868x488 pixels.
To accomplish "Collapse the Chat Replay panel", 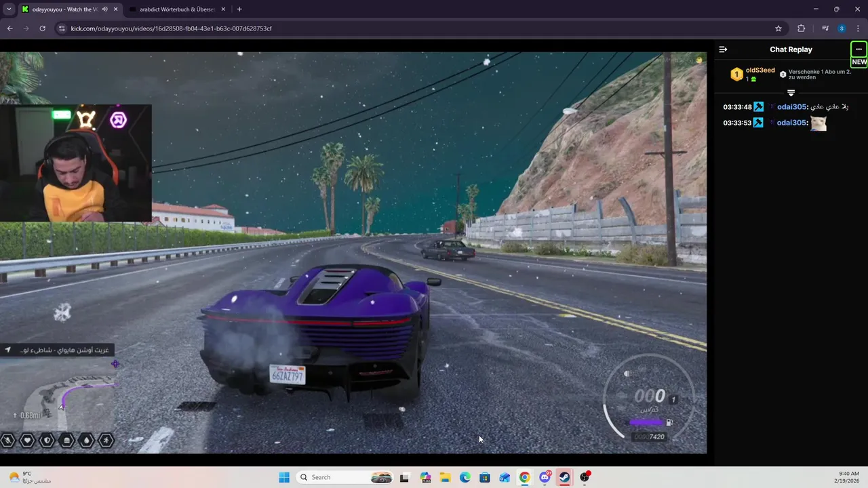I will pyautogui.click(x=723, y=49).
